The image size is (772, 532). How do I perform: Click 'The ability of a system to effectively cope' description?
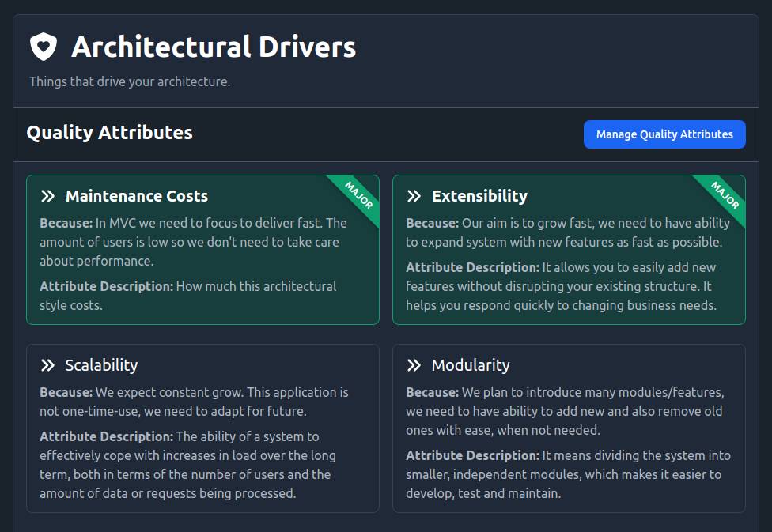(188, 465)
